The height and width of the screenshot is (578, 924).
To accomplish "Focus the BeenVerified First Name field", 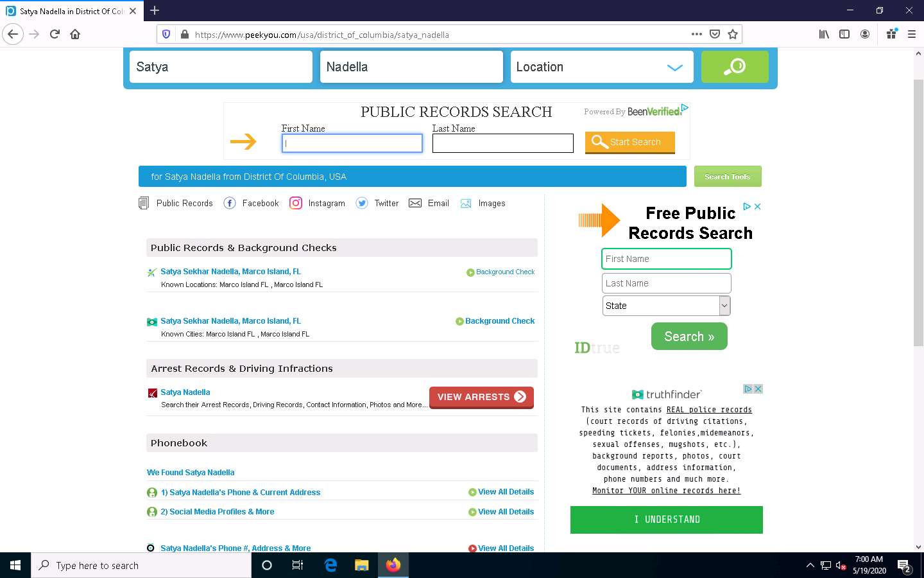I will click(x=352, y=143).
